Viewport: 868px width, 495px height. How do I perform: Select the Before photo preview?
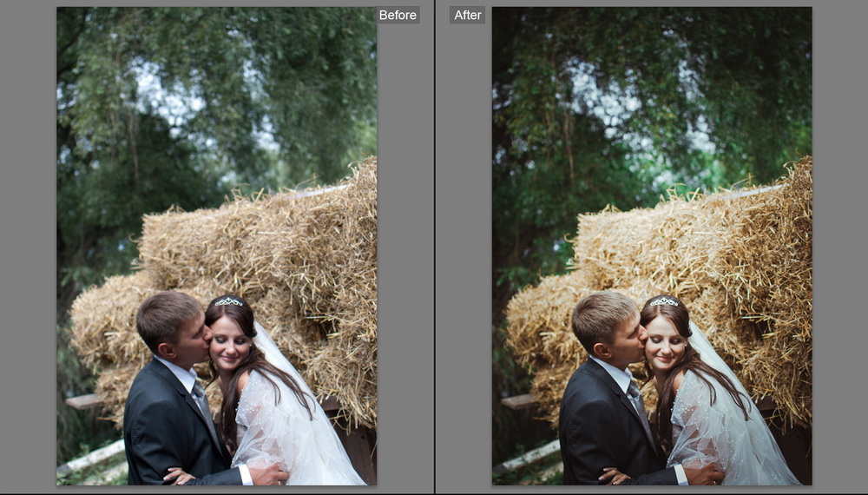(x=216, y=246)
